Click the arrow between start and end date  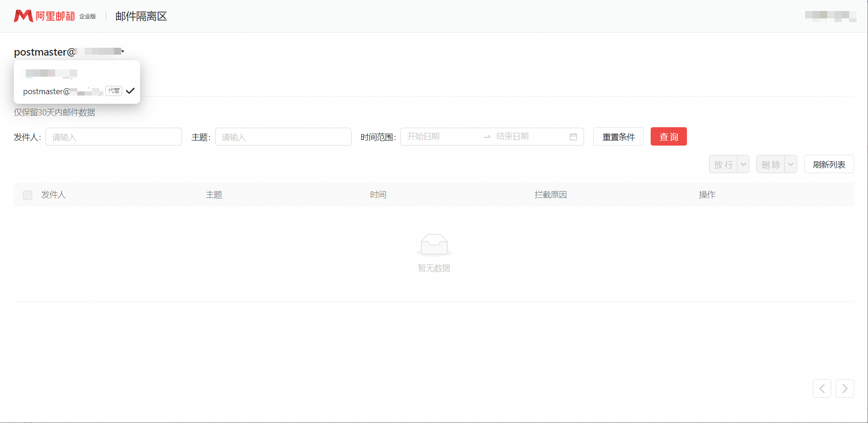pos(487,137)
